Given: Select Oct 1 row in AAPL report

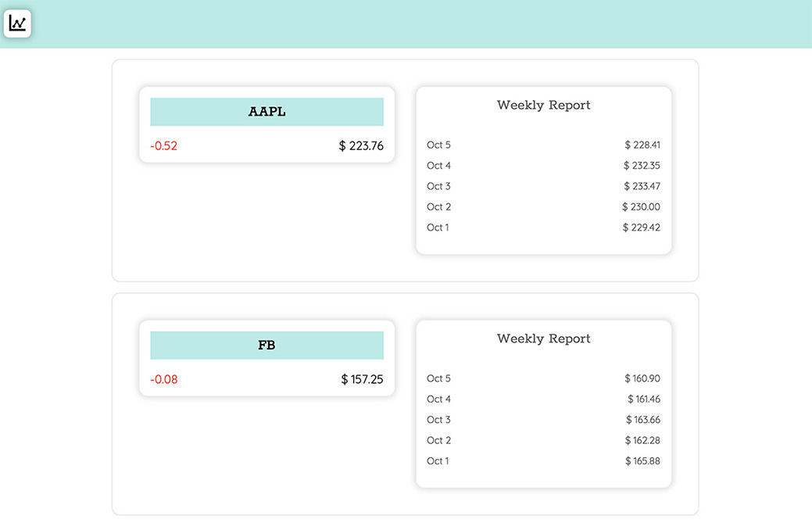Looking at the screenshot, I should tap(543, 227).
